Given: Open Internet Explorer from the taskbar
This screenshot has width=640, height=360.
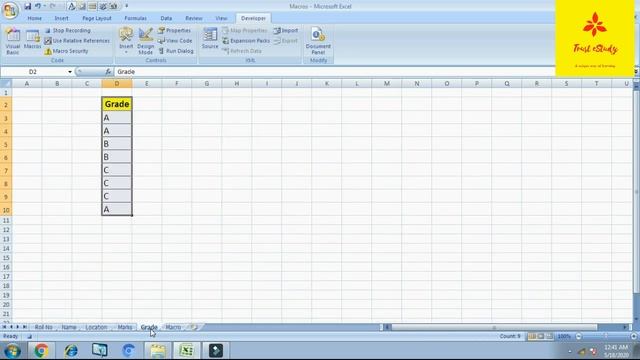Looking at the screenshot, I should coord(71,351).
